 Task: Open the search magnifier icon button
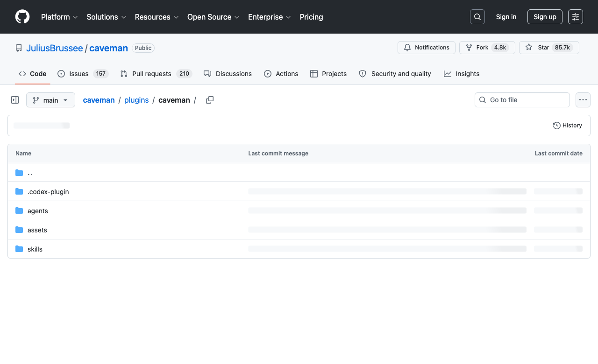tap(477, 17)
